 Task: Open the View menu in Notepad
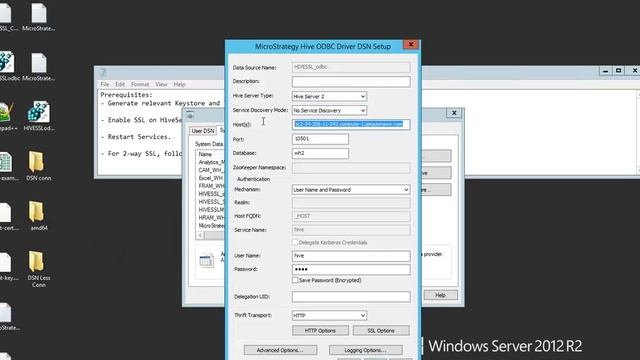(161, 84)
